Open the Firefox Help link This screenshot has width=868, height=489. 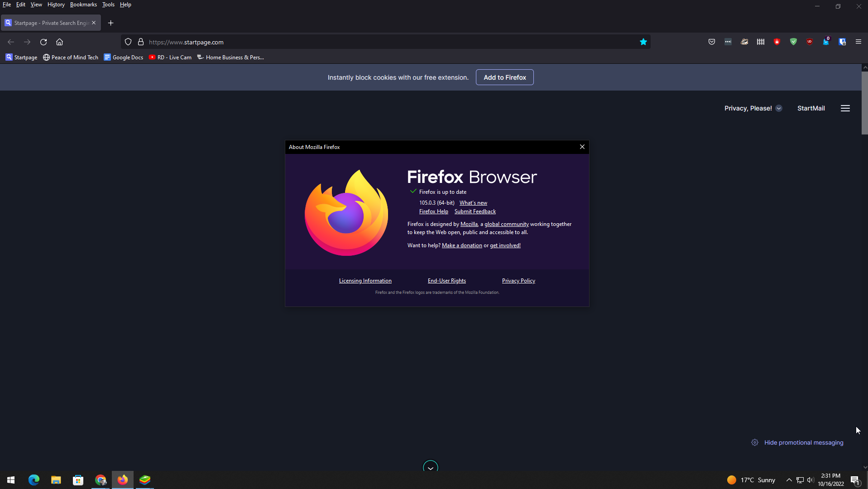tap(434, 211)
